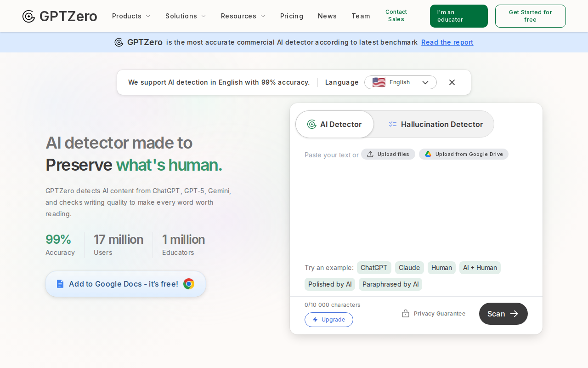
Task: Click the Contact Sales link
Action: 396,16
